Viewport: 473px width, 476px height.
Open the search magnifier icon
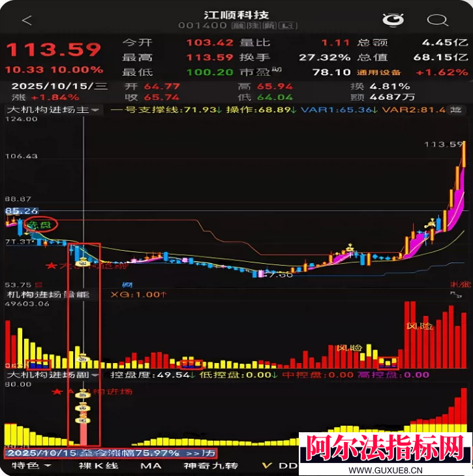coord(437,20)
